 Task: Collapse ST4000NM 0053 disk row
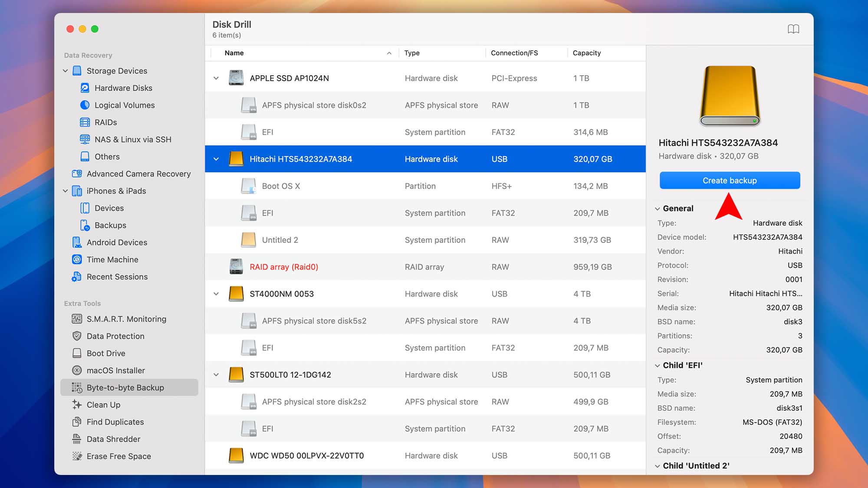(216, 294)
